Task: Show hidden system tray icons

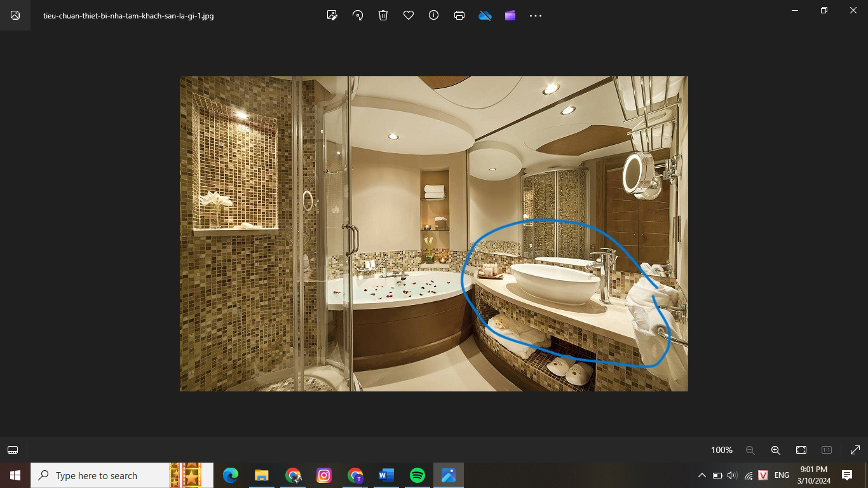Action: point(702,475)
